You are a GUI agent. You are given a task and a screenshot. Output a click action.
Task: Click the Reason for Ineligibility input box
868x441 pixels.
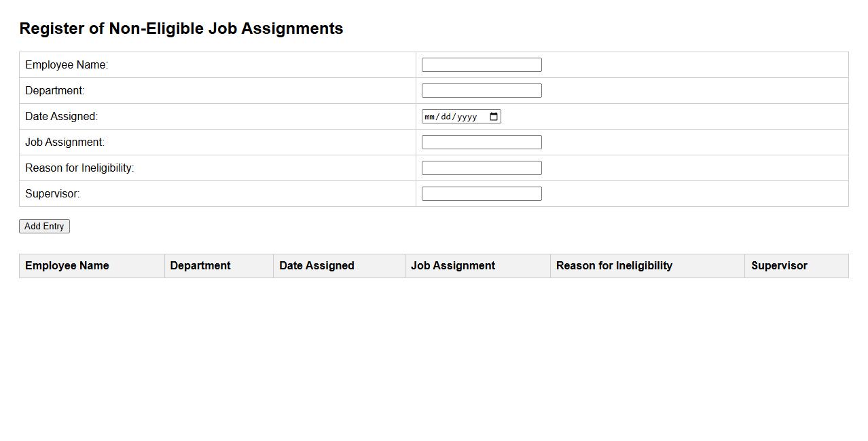tap(482, 168)
